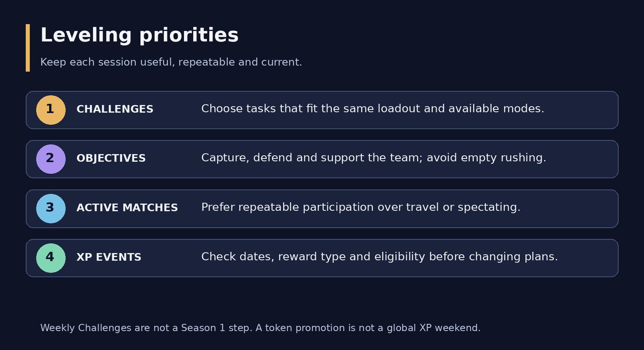Click the green number 4 circle badge
The image size is (644, 350).
click(51, 258)
